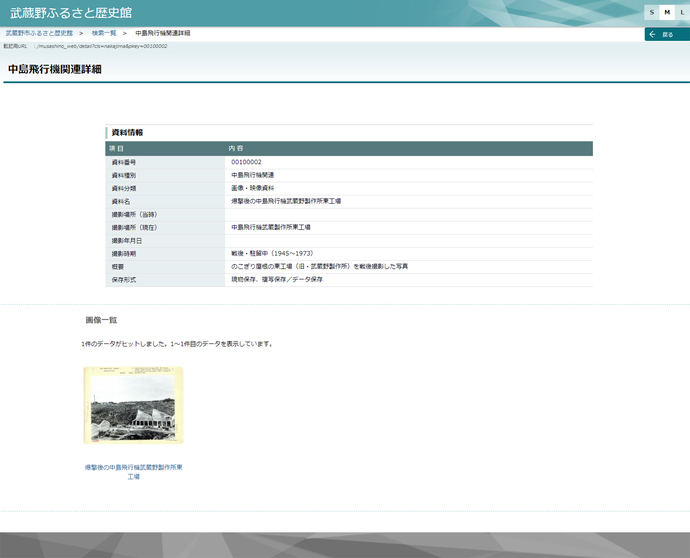Set font size to medium (M)
This screenshot has width=690, height=558.
666,12
